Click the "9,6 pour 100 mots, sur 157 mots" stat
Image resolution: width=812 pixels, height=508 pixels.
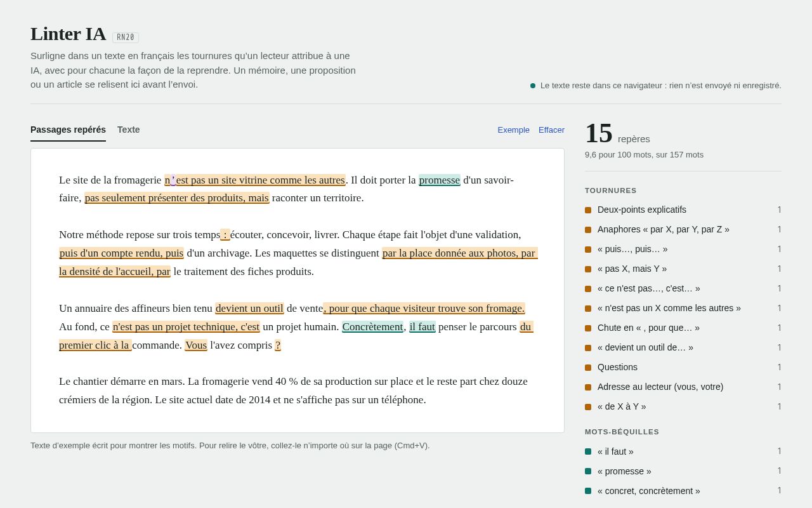[x=644, y=155]
